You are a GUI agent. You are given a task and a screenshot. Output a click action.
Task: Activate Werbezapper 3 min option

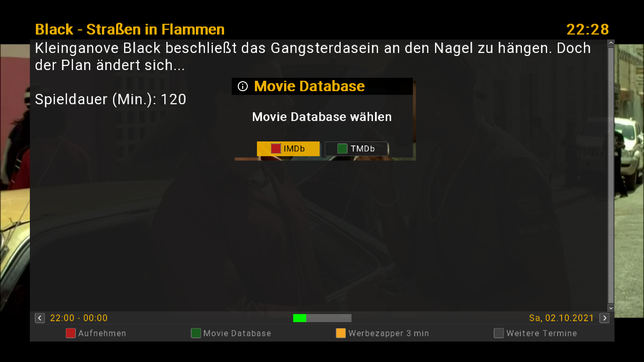point(389,333)
